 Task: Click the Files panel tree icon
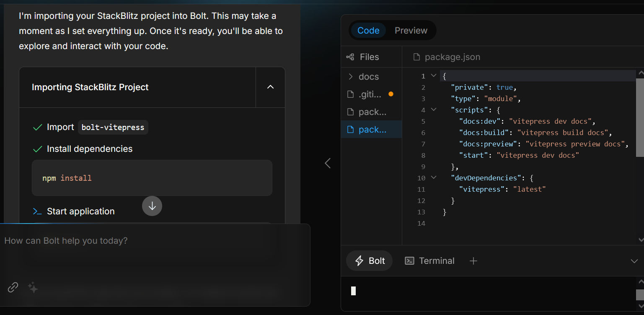[x=350, y=57]
